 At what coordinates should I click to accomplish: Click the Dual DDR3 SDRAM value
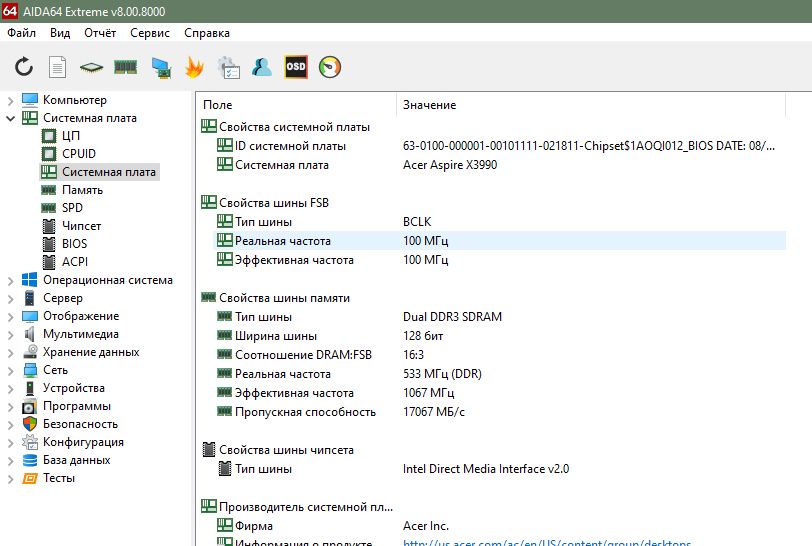(x=452, y=317)
